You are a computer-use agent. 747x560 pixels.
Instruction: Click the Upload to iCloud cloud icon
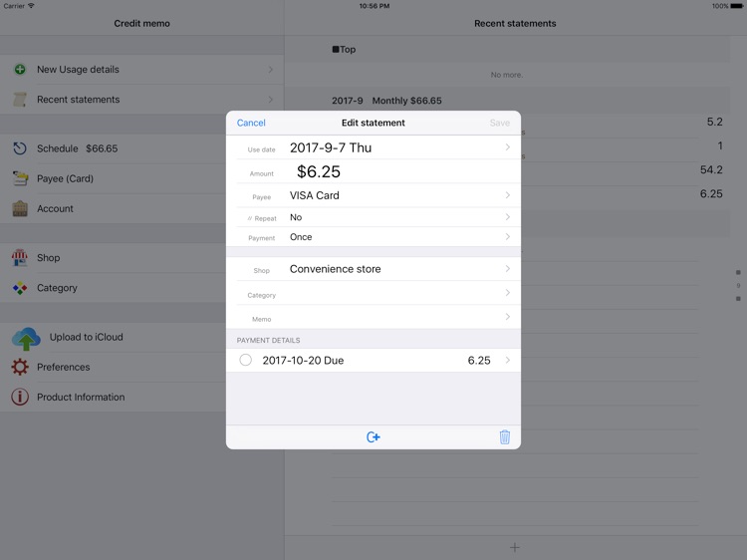pos(26,339)
